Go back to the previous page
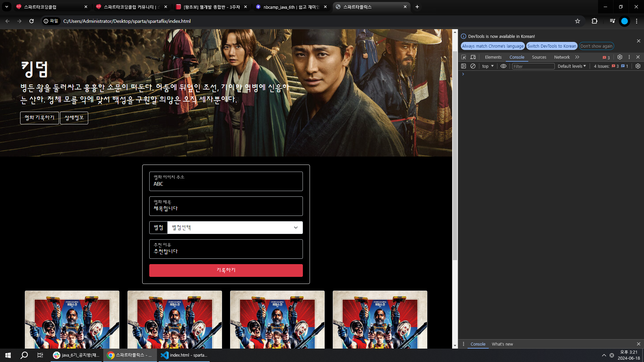 tap(7, 21)
